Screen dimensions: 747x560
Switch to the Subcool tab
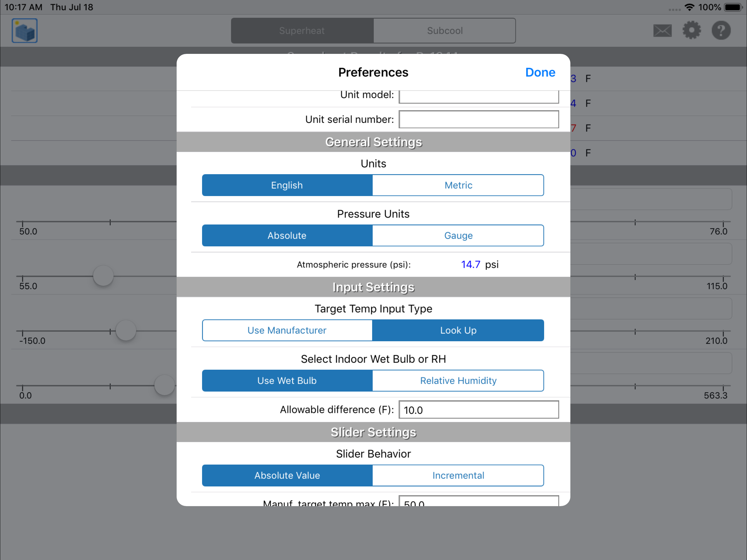coord(444,31)
